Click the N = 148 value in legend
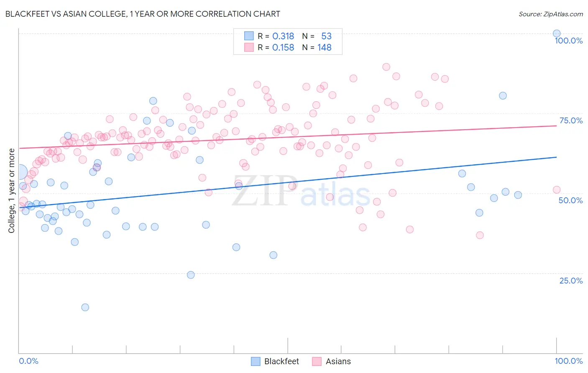The height and width of the screenshot is (373, 588). pyautogui.click(x=317, y=47)
